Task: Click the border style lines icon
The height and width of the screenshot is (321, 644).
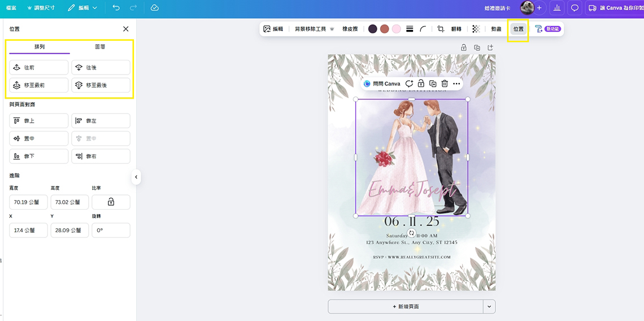Action: [x=410, y=29]
